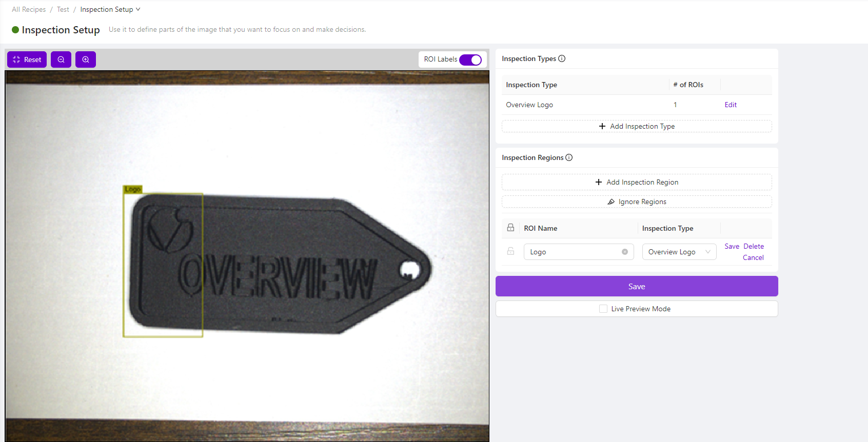This screenshot has width=868, height=442.
Task: Reset the image view
Action: pyautogui.click(x=27, y=59)
